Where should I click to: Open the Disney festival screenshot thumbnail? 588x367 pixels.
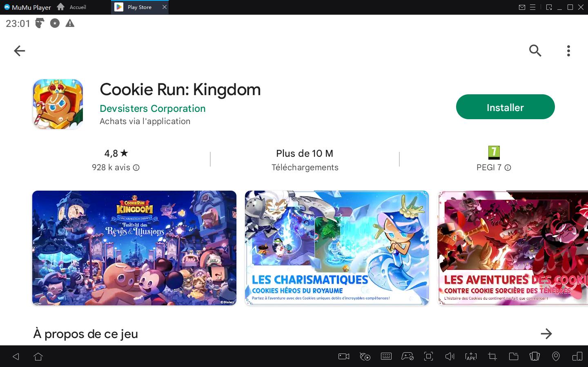134,248
